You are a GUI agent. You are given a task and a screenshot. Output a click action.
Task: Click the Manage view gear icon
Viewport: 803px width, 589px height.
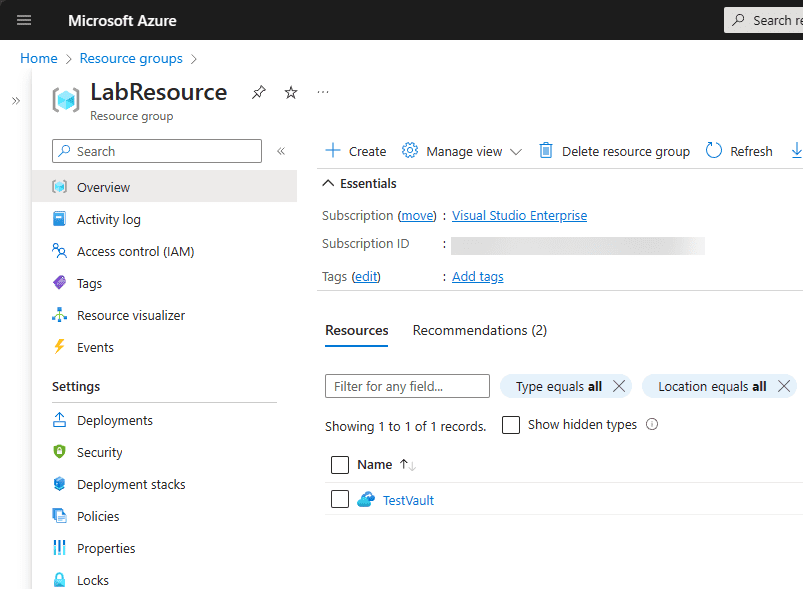click(410, 151)
